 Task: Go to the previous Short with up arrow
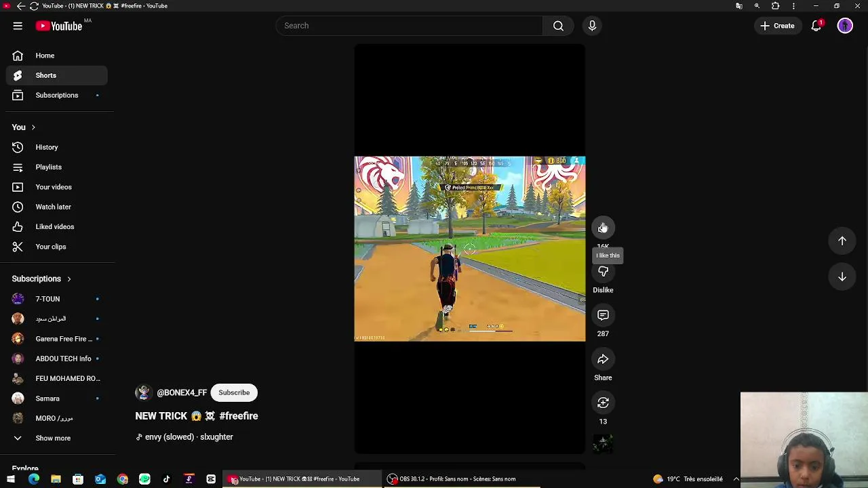point(842,241)
